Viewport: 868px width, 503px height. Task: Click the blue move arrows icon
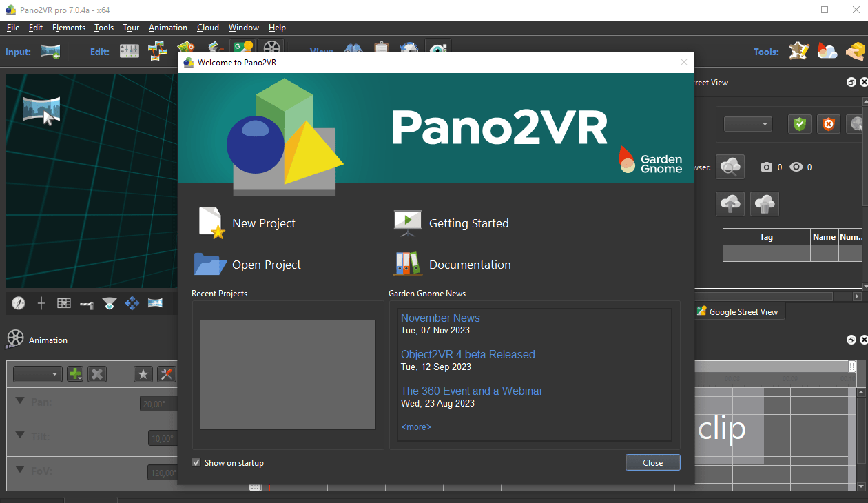tap(132, 303)
